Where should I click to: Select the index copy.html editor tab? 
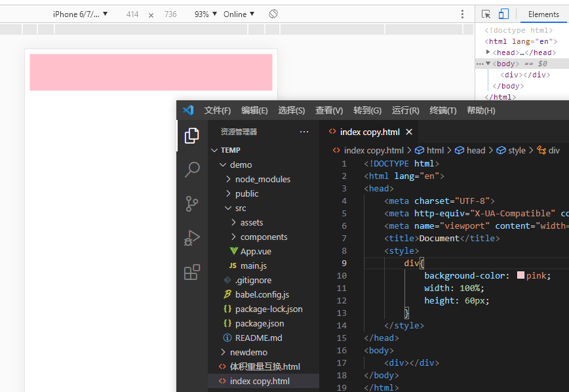coord(369,132)
